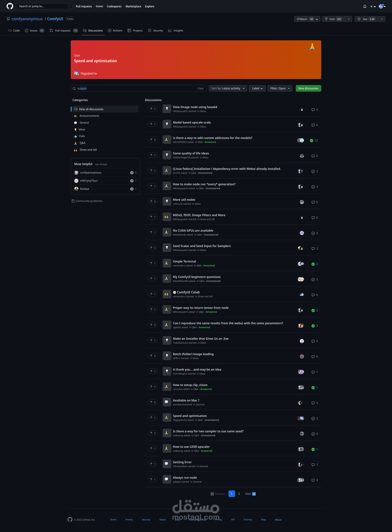The height and width of the screenshot is (532, 392).
Task: Click New discussion button
Action: coord(308,89)
